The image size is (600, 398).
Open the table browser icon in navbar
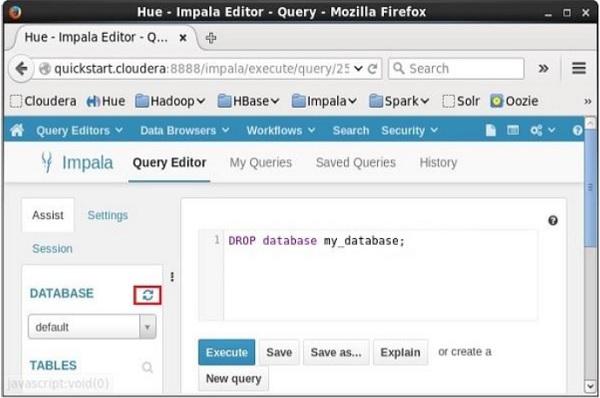[x=513, y=130]
